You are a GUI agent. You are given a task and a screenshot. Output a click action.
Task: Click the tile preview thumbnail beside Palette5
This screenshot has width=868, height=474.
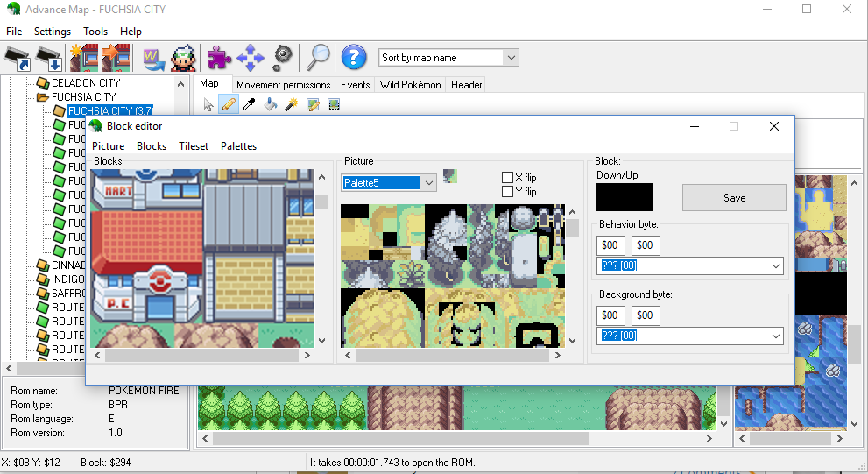point(450,176)
